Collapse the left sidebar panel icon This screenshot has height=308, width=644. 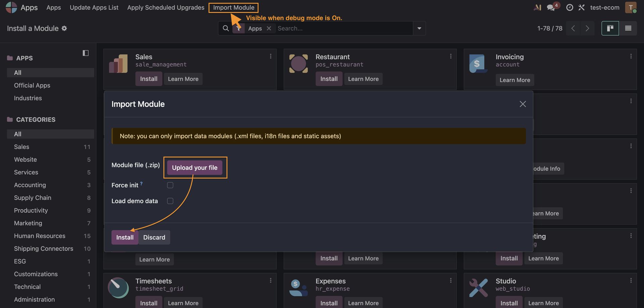(x=86, y=53)
